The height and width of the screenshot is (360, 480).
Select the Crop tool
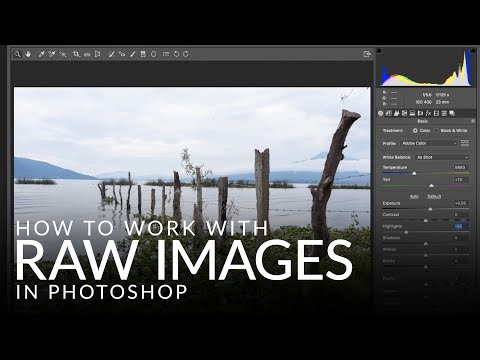point(76,54)
